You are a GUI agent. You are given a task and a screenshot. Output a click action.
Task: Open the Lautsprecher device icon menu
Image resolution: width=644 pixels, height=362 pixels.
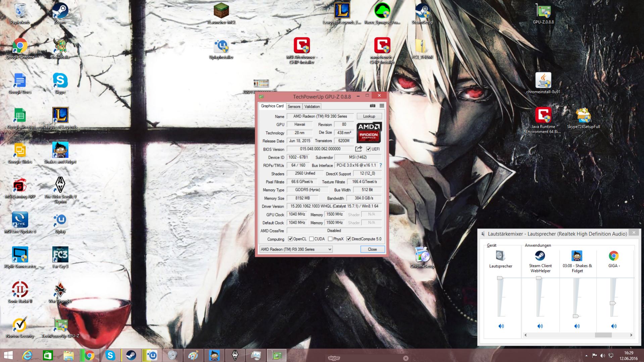500,256
